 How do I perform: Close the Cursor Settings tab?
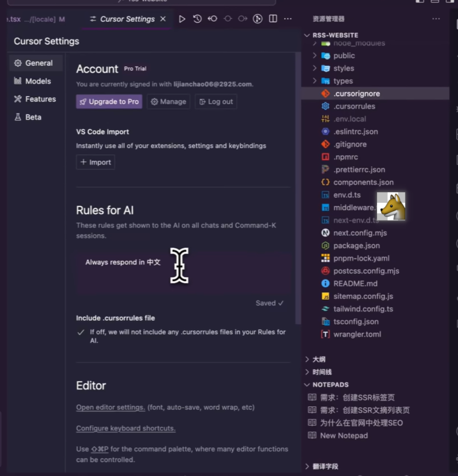pyautogui.click(x=163, y=19)
